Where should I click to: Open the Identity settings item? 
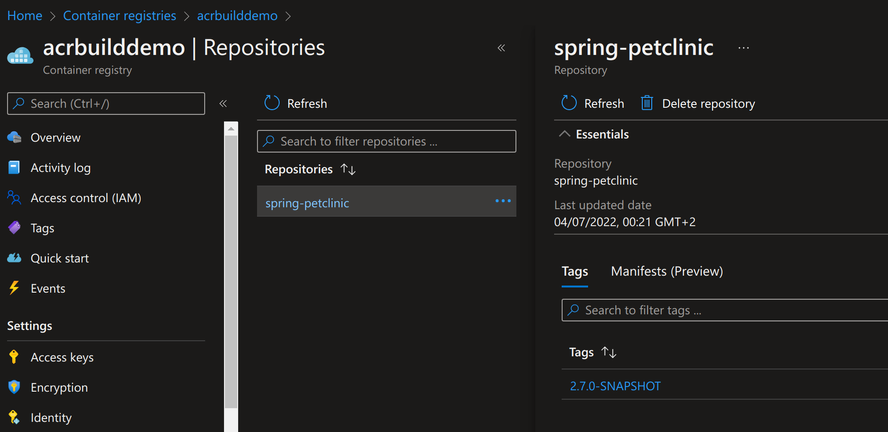51,418
